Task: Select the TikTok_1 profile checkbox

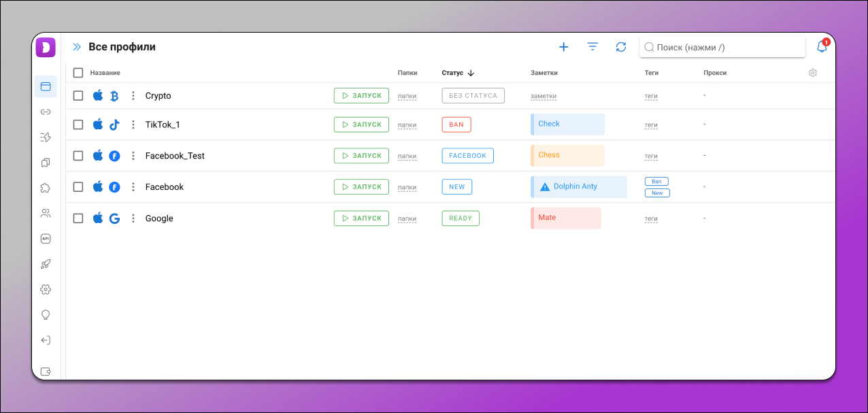Action: point(78,125)
